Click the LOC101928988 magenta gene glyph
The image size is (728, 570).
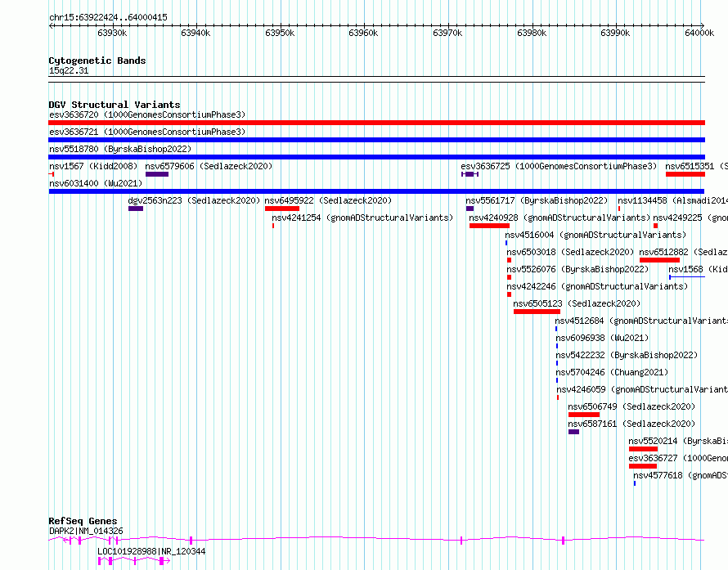134,561
